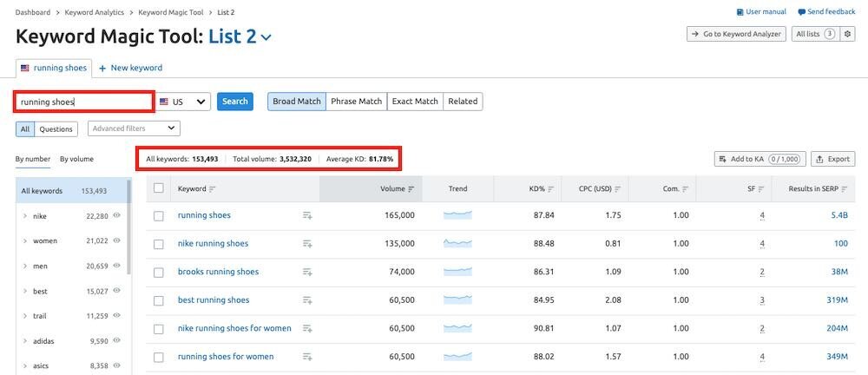Toggle eye icon for nike group
The height and width of the screenshot is (375, 868).
pyautogui.click(x=117, y=216)
